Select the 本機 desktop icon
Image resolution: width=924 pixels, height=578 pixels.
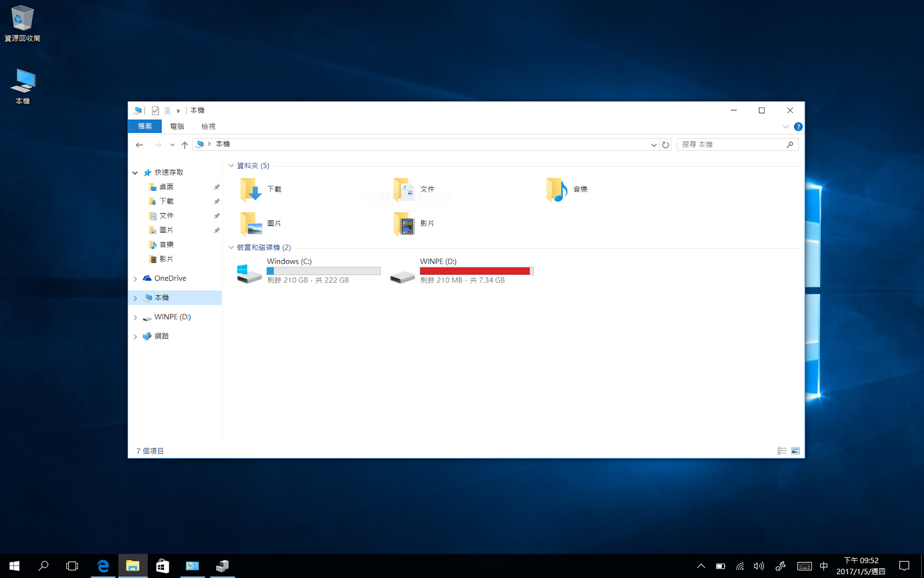pos(23,87)
